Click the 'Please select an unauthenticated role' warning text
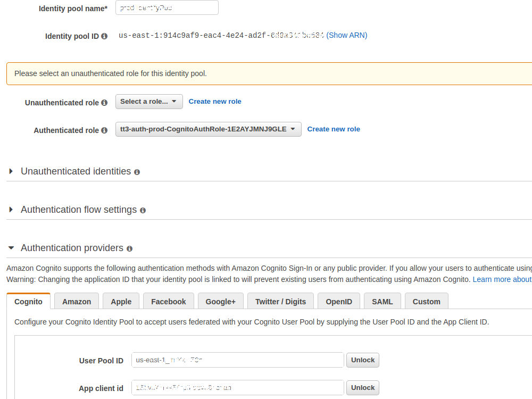This screenshot has width=532, height=399. [111, 73]
